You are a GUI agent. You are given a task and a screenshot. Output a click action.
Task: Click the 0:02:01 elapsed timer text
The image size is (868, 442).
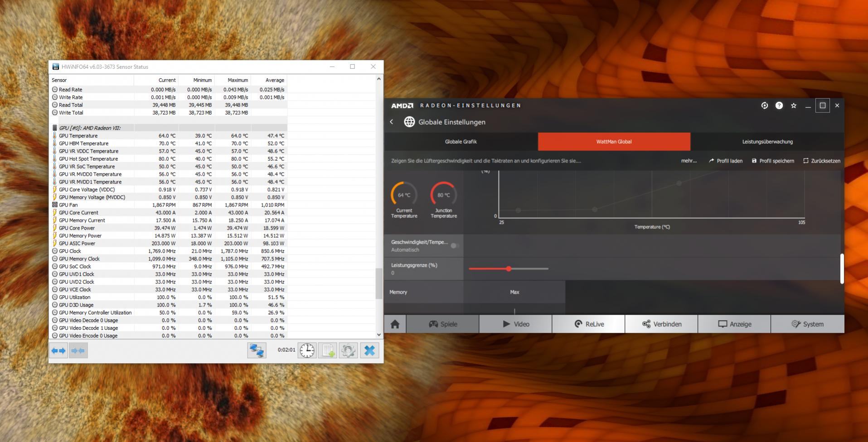click(x=286, y=350)
